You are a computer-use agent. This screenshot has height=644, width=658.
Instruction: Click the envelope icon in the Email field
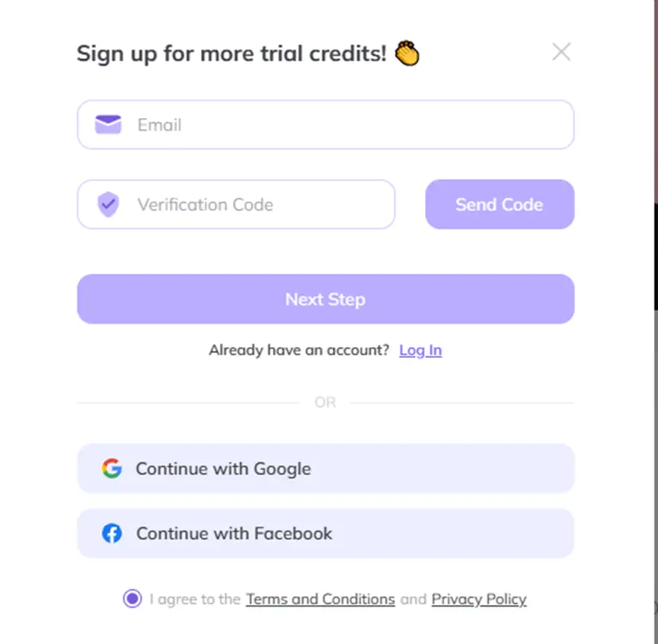point(108,124)
